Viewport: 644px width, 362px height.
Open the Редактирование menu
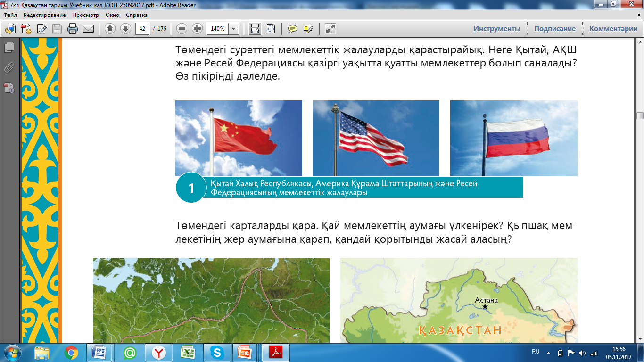tap(45, 15)
